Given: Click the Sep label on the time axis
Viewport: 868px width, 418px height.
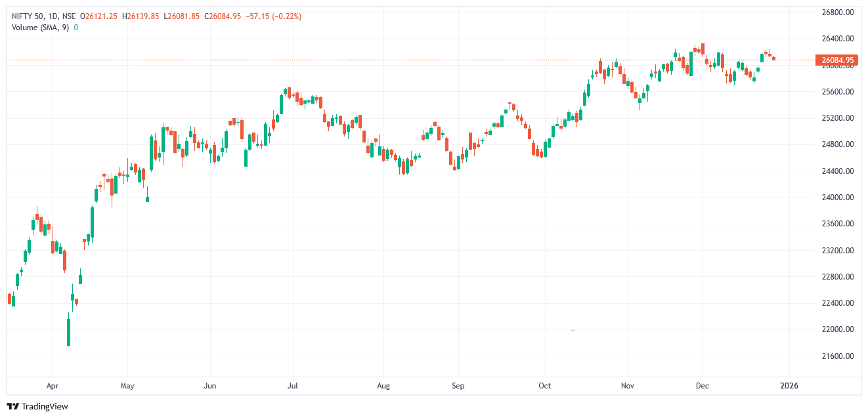Looking at the screenshot, I should [458, 386].
